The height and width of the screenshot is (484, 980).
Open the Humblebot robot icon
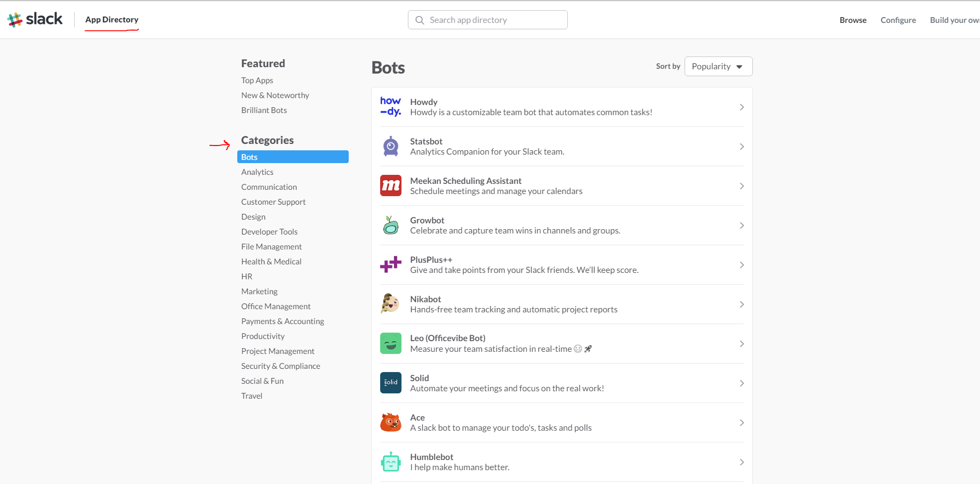(391, 462)
